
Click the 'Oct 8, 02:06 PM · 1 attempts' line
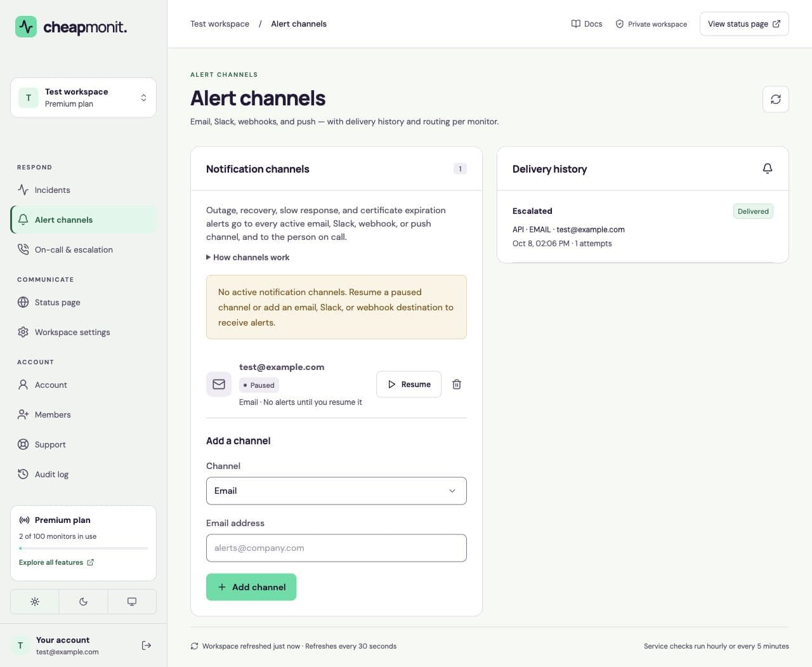[562, 243]
